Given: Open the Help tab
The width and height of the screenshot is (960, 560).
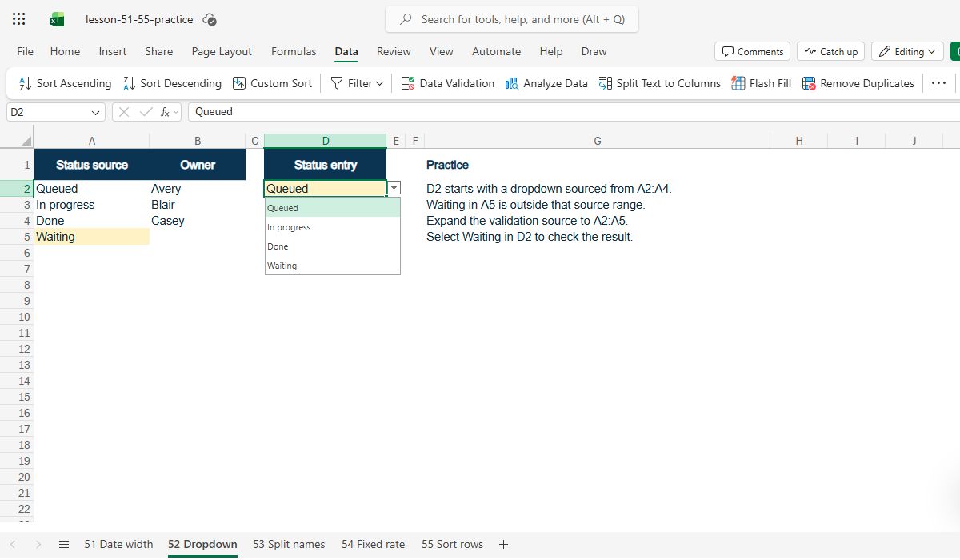Looking at the screenshot, I should coord(550,51).
